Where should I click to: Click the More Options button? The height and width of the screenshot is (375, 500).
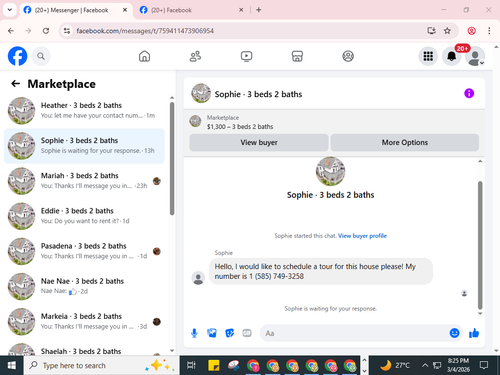pos(405,143)
